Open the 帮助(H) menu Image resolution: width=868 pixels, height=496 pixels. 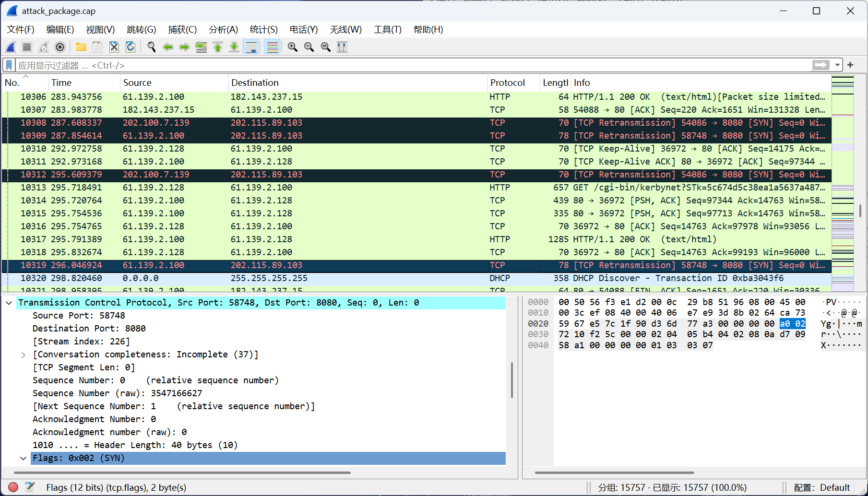click(428, 30)
